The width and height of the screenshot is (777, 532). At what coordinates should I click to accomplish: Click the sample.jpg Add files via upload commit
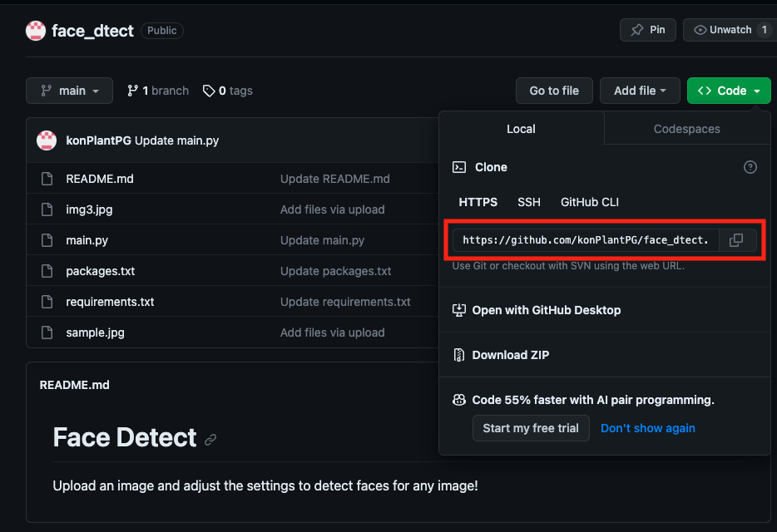333,332
